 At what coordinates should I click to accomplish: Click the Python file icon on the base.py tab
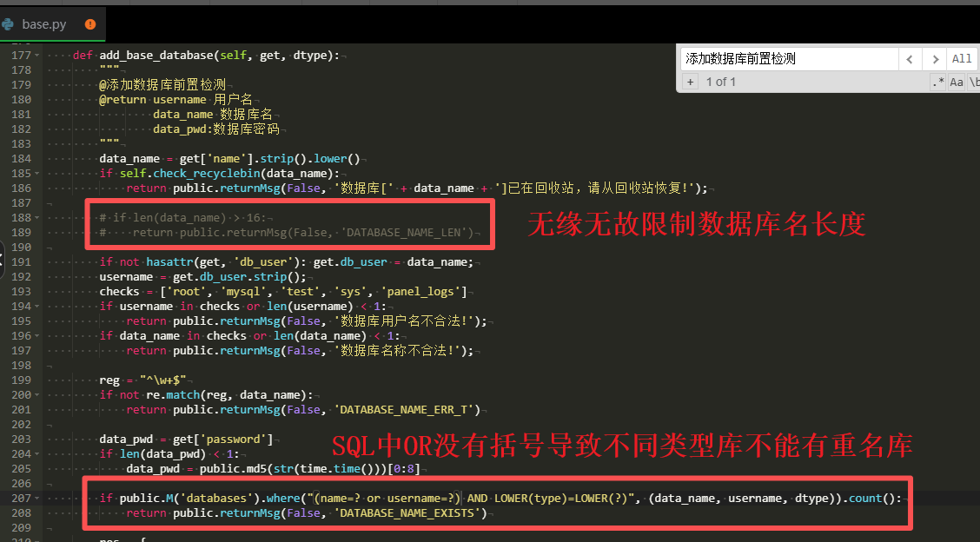pyautogui.click(x=8, y=25)
